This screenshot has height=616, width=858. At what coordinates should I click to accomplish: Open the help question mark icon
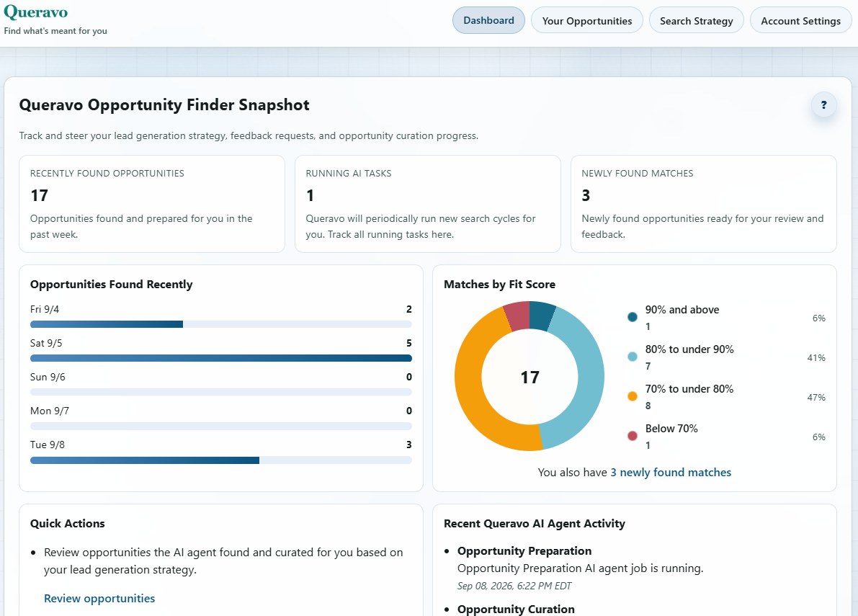tap(823, 105)
